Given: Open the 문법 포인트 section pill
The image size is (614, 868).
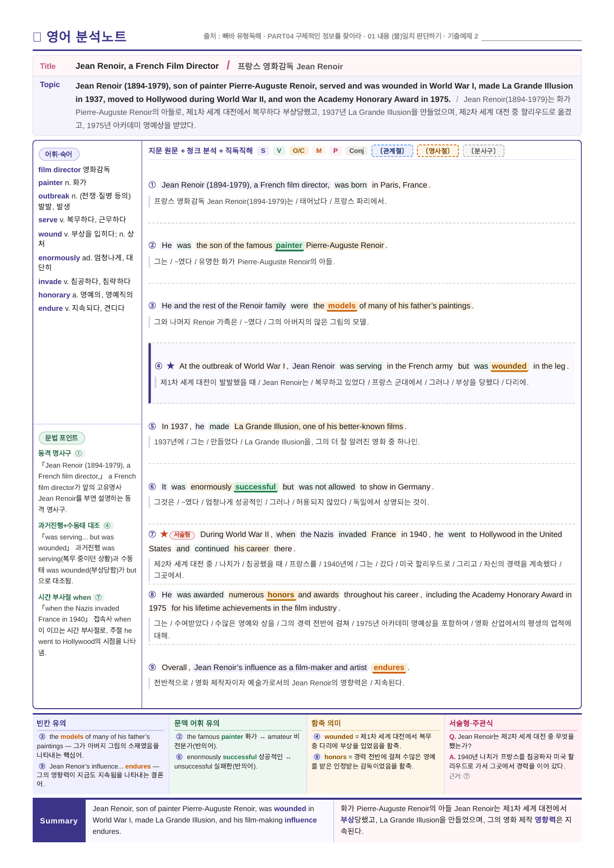Looking at the screenshot, I should [x=62, y=438].
